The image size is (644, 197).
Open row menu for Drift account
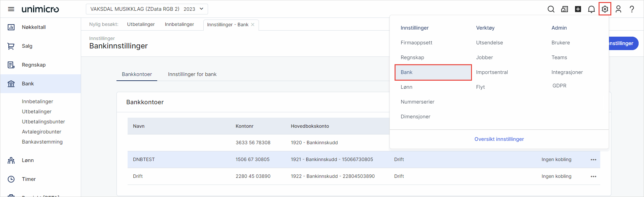pos(594,176)
